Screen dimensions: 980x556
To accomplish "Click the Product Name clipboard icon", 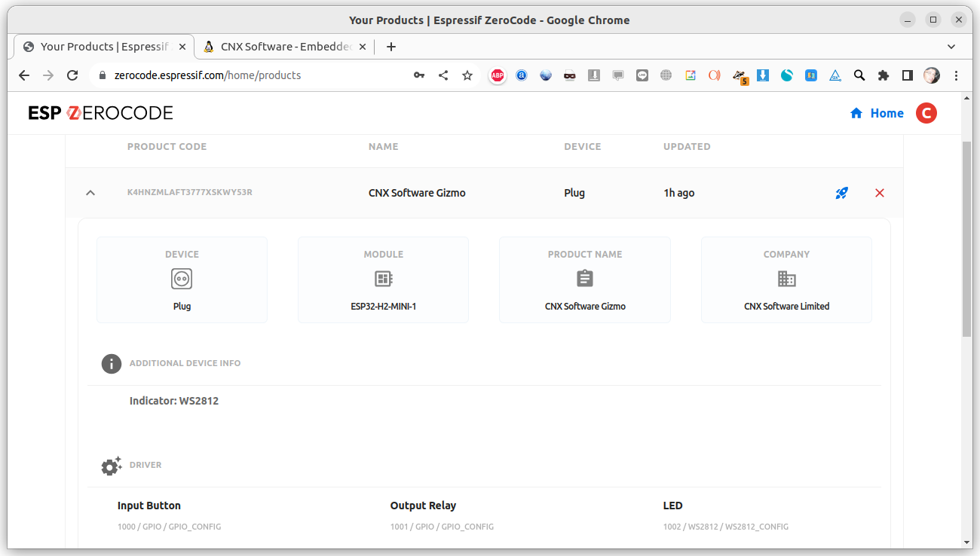I will (585, 279).
